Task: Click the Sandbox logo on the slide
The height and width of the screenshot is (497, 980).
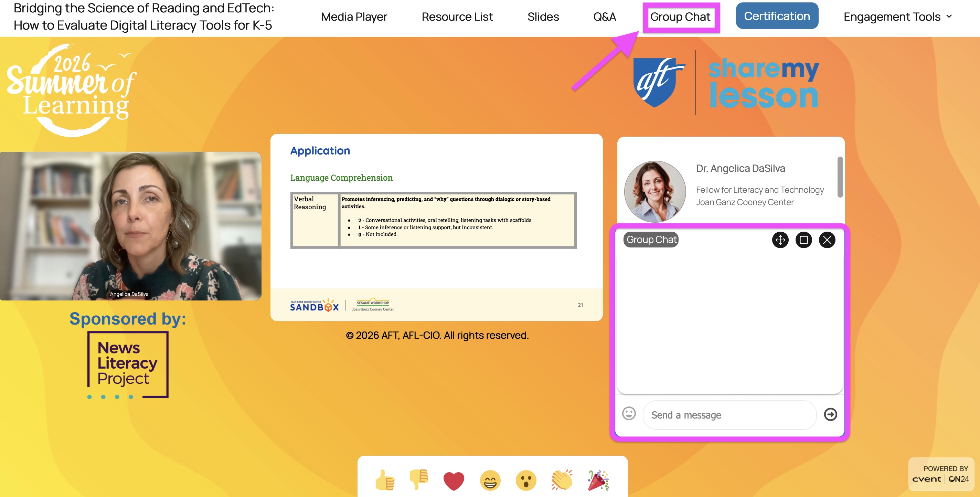Action: 314,305
